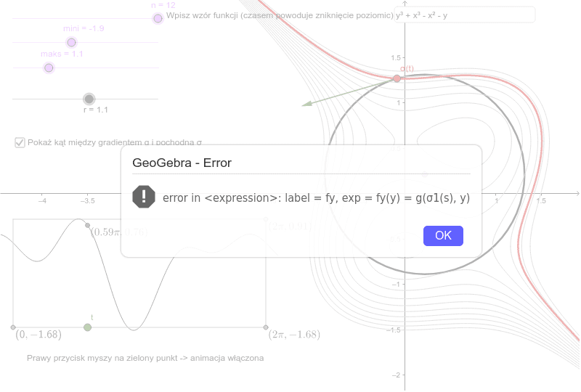Screen dimensions: 581x392
Task: Click the 'mini = -1.9' slider label
Action: (x=84, y=28)
